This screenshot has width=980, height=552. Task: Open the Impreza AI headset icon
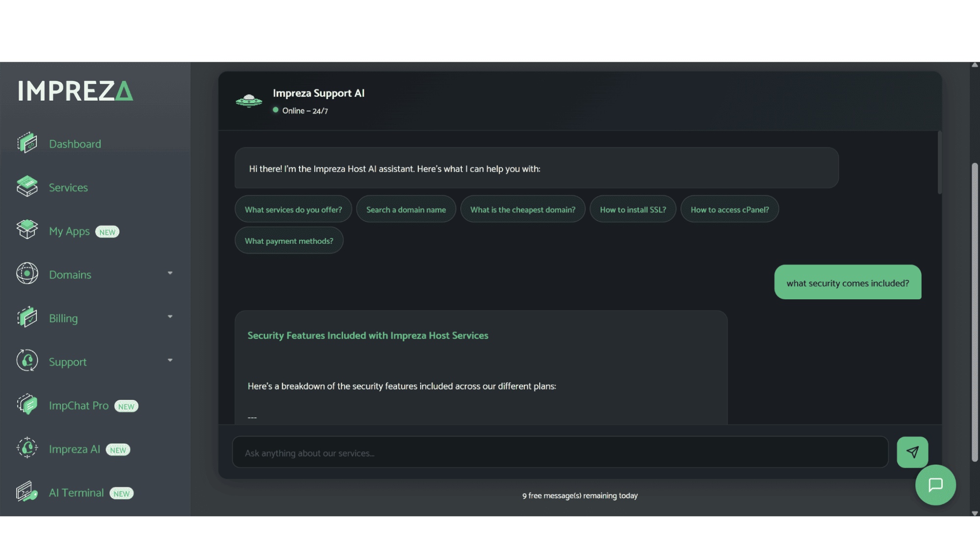pos(27,448)
